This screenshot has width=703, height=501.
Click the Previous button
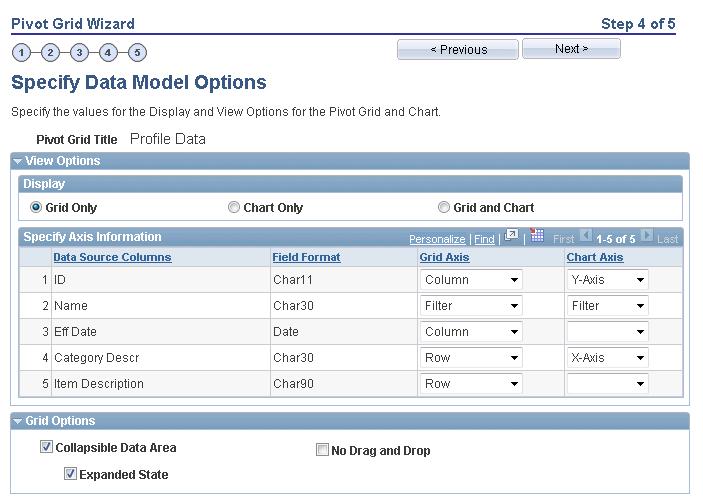tap(458, 49)
